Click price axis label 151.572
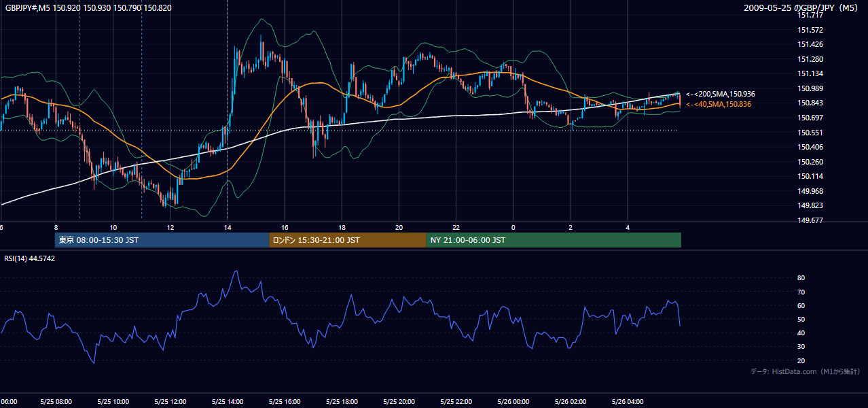This screenshot has height=408, width=868. click(811, 30)
